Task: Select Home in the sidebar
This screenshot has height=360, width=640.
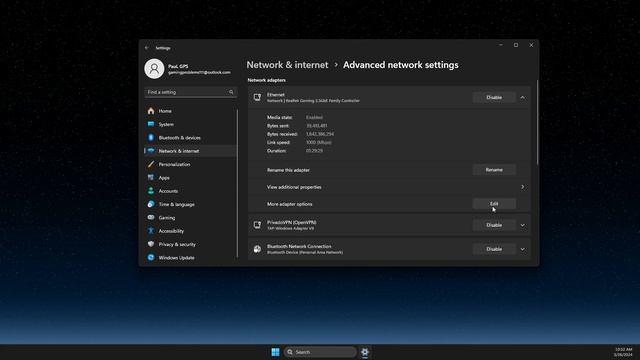Action: point(191,111)
